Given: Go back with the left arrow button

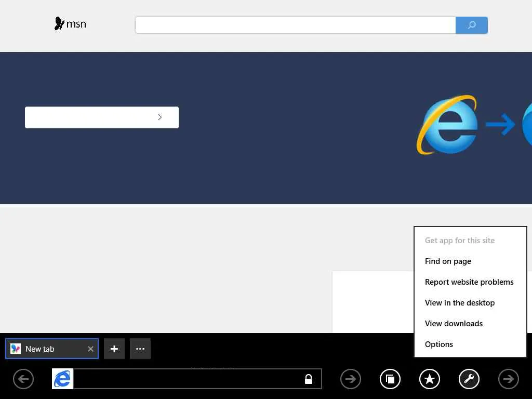Looking at the screenshot, I should pos(23,379).
